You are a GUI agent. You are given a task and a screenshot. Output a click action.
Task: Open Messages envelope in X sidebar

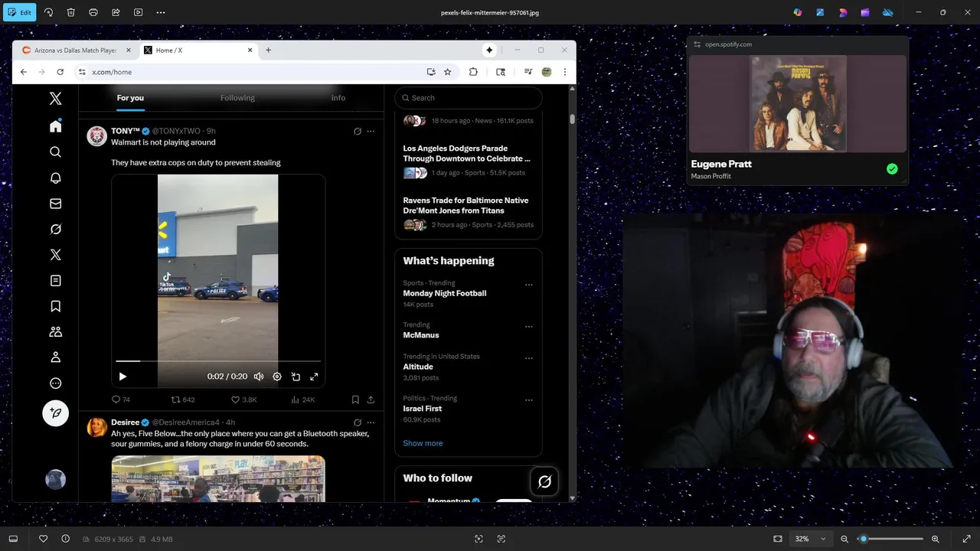tap(55, 204)
